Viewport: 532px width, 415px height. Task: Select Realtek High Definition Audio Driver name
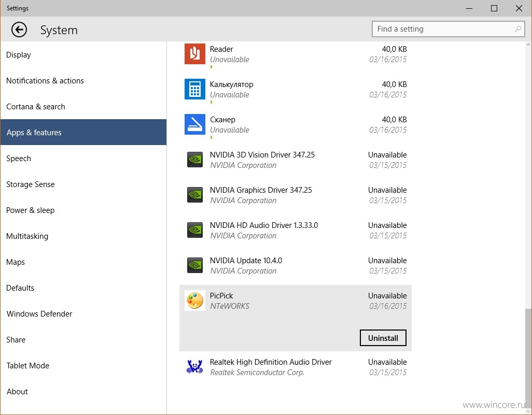pos(271,362)
